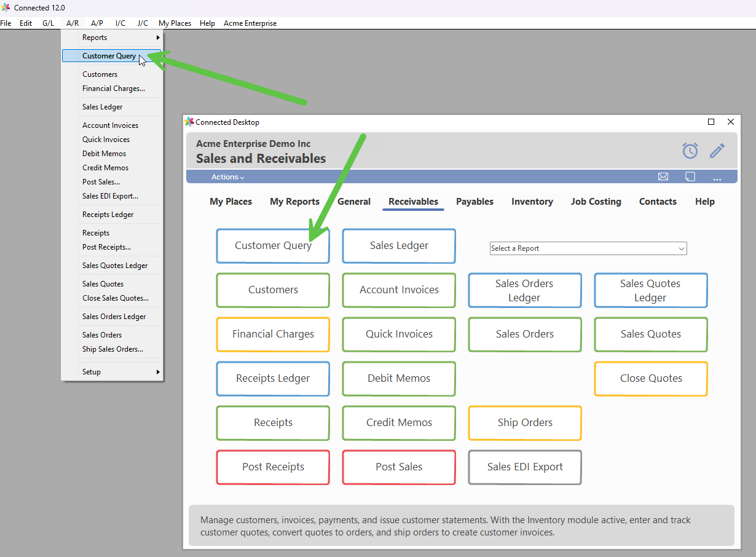The image size is (756, 557).
Task: Open the A/P menu
Action: point(97,23)
